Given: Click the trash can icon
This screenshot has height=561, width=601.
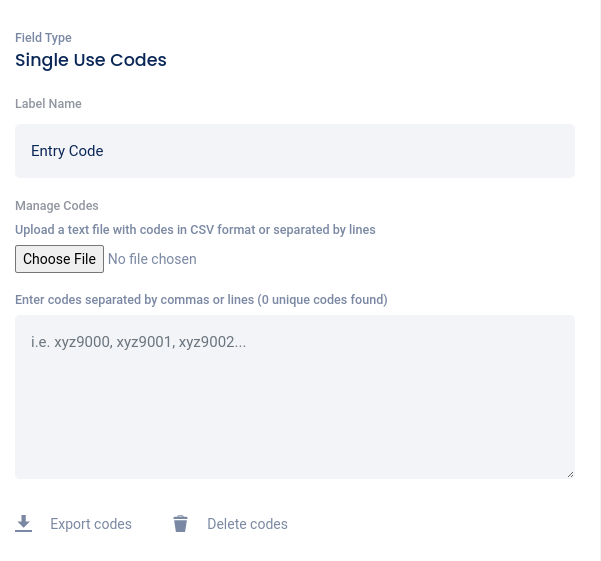Looking at the screenshot, I should coord(180,524).
